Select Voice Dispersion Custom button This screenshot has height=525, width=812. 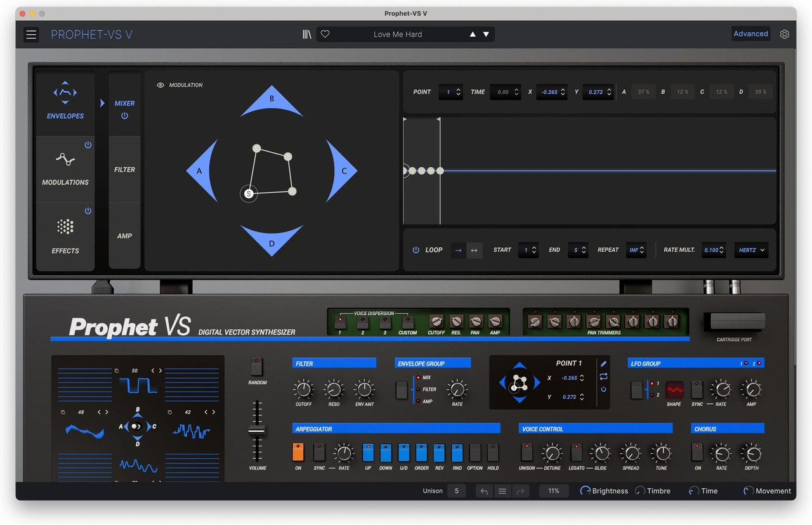pyautogui.click(x=407, y=321)
